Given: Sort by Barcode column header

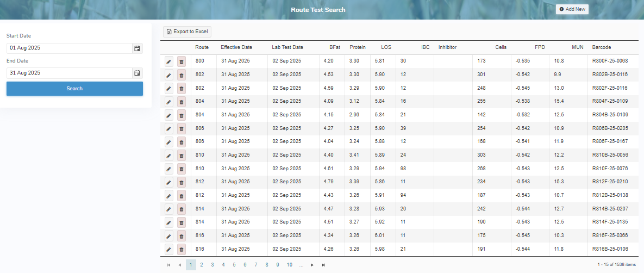Looking at the screenshot, I should coord(602,47).
